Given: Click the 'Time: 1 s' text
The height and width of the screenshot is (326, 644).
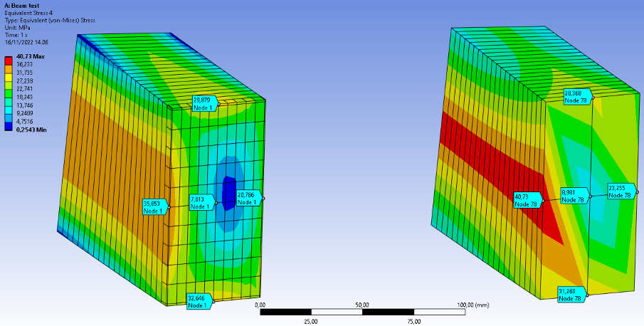Looking at the screenshot, I should pos(16,35).
